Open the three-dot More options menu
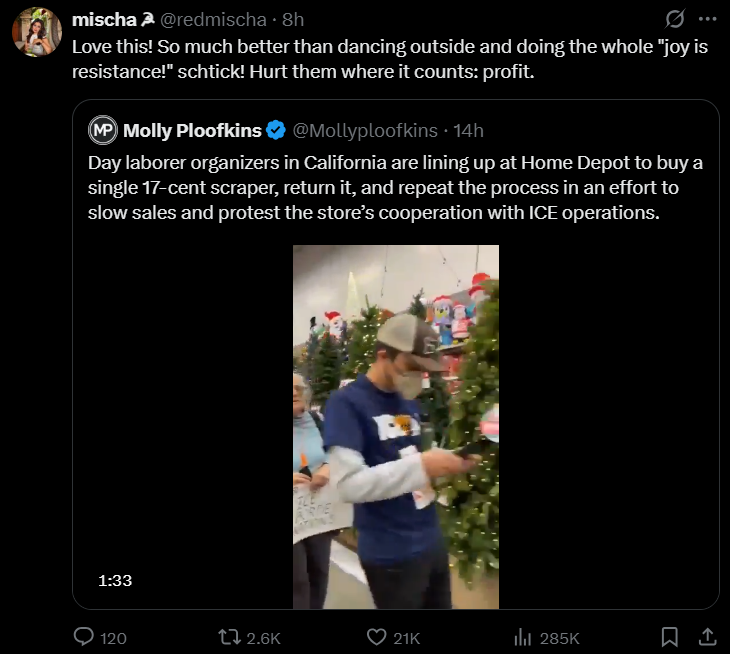The height and width of the screenshot is (654, 730). [x=708, y=20]
